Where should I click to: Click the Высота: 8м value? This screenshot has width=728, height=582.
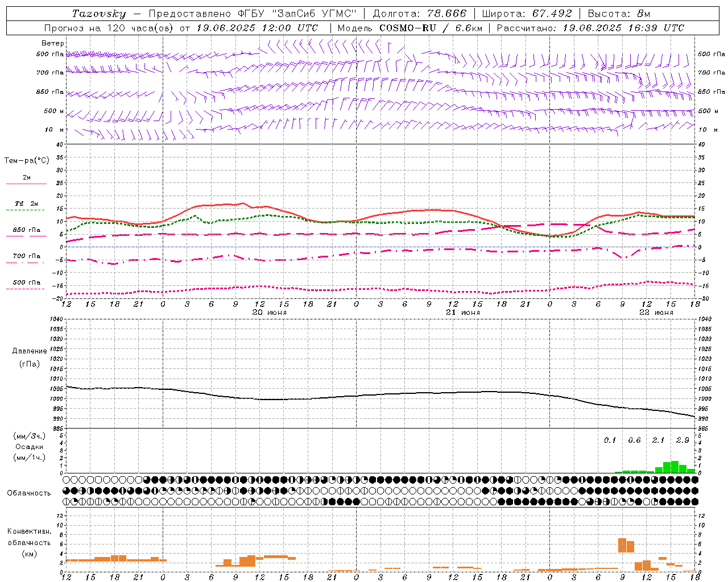click(619, 14)
